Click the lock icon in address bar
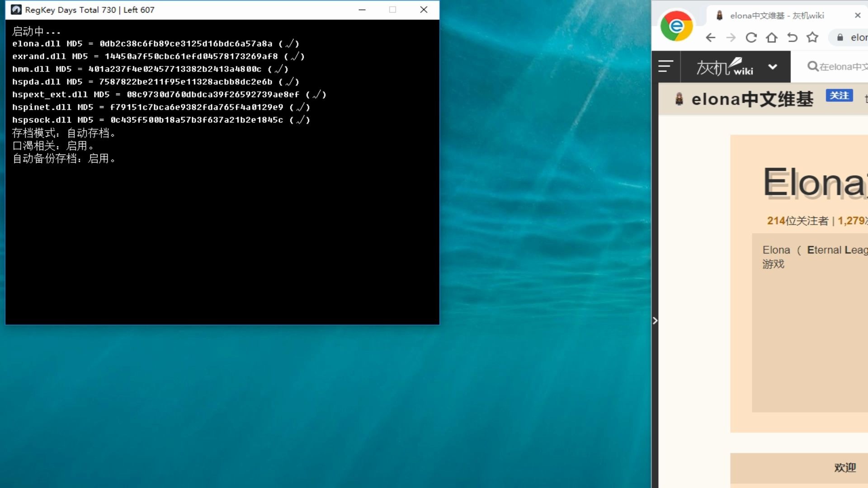Image resolution: width=868 pixels, height=488 pixels. pos(840,38)
